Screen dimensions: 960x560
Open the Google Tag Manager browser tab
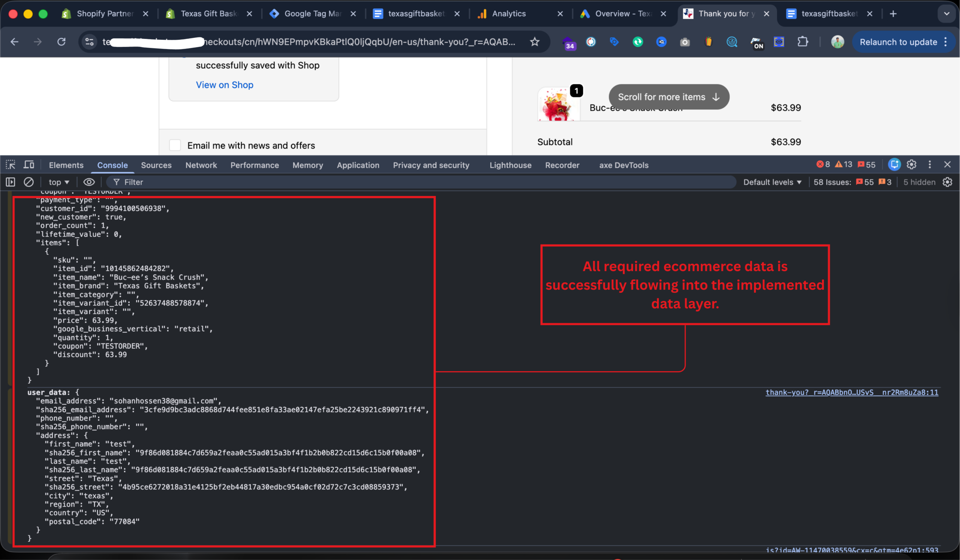pos(312,14)
